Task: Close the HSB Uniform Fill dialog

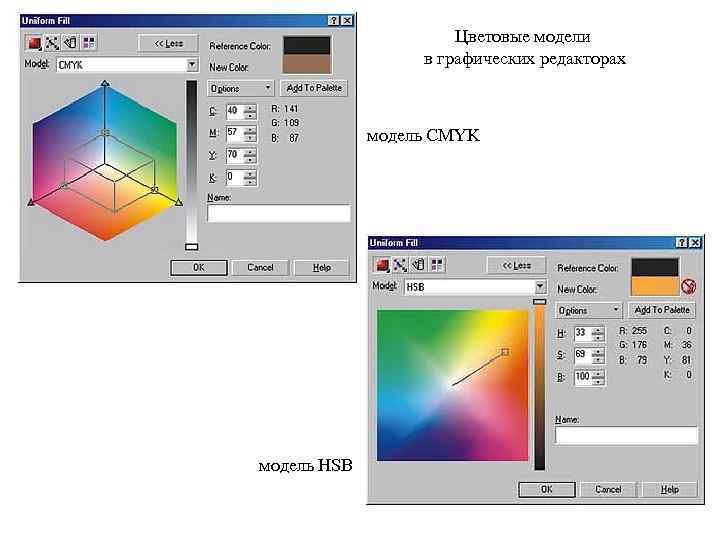Action: coord(696,242)
